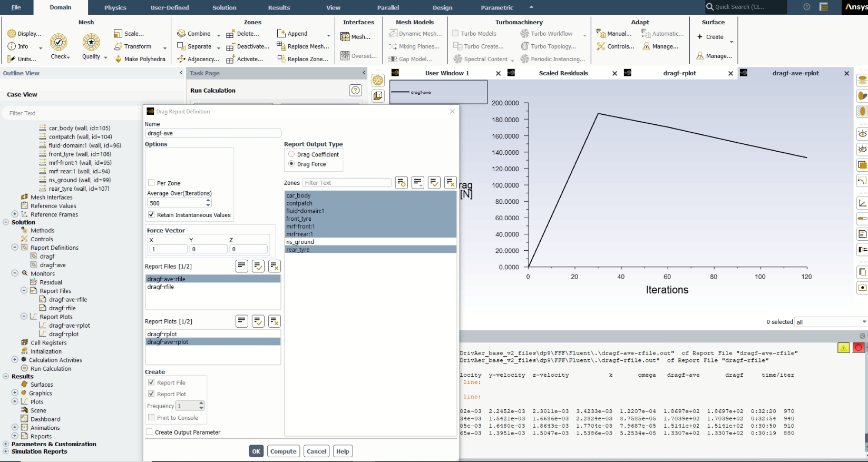Screen dimensions: 868x462
Task: Open Adapt Manual dialog
Action: 614,34
